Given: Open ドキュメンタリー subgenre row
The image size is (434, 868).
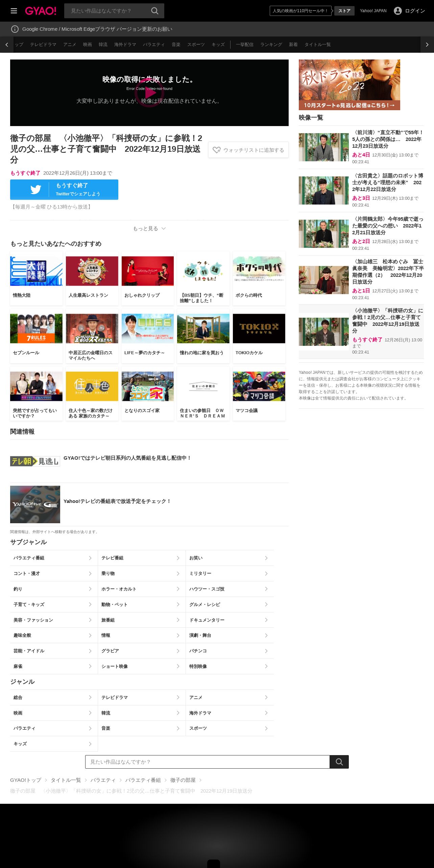Looking at the screenshot, I should pyautogui.click(x=230, y=620).
